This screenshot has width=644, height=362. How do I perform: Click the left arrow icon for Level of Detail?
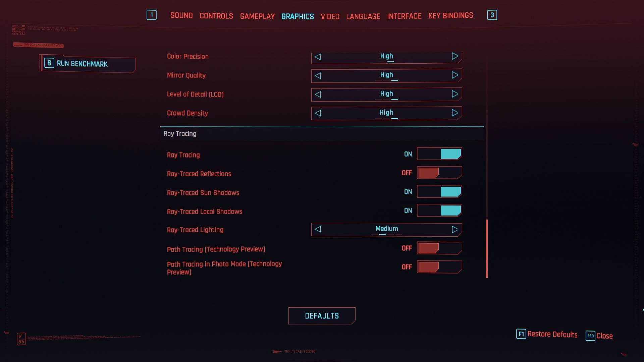pyautogui.click(x=318, y=94)
